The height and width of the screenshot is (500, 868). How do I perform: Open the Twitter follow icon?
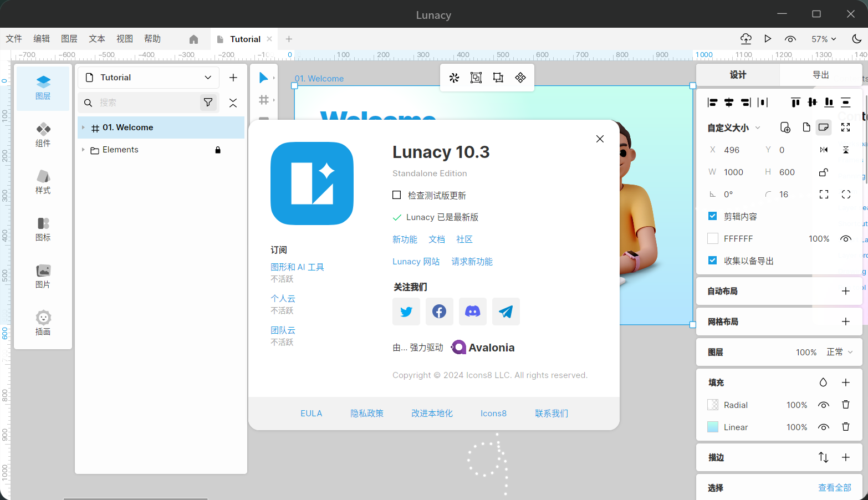click(x=406, y=312)
